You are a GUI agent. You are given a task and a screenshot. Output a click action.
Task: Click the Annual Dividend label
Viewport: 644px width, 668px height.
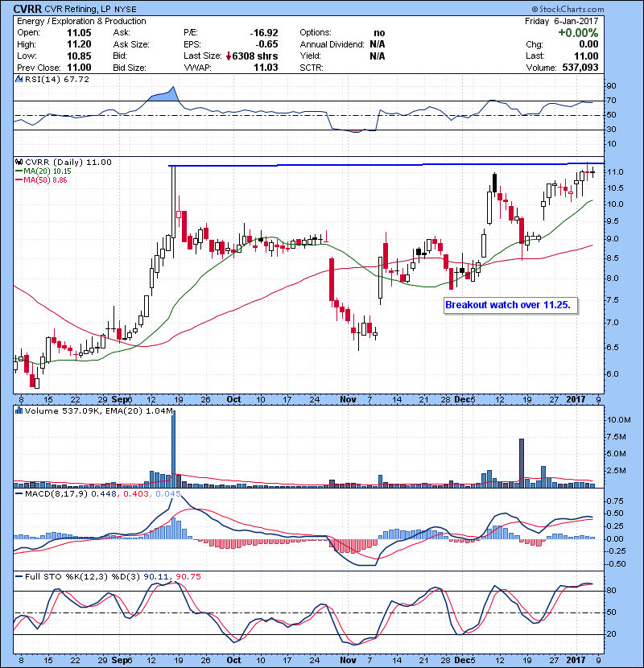332,44
